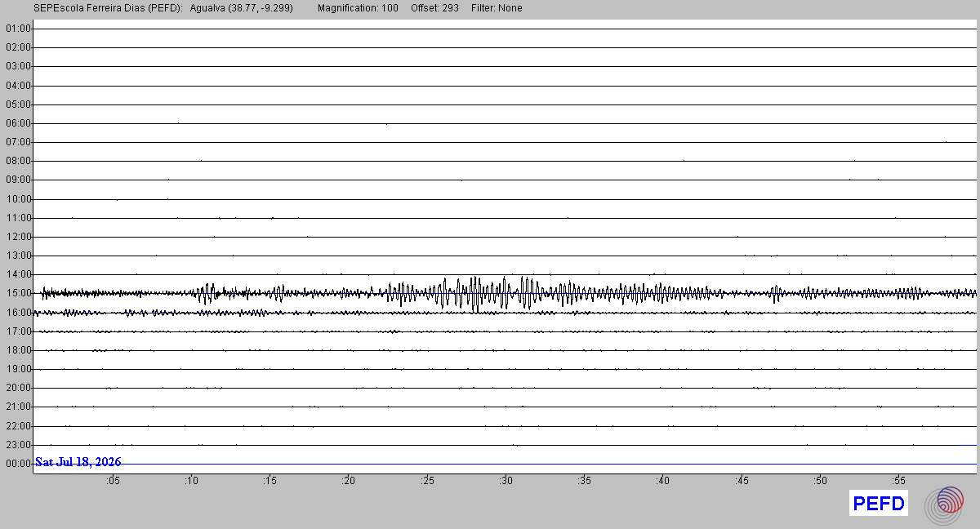
Task: Click the 18:00 hour label
Action: click(x=18, y=350)
